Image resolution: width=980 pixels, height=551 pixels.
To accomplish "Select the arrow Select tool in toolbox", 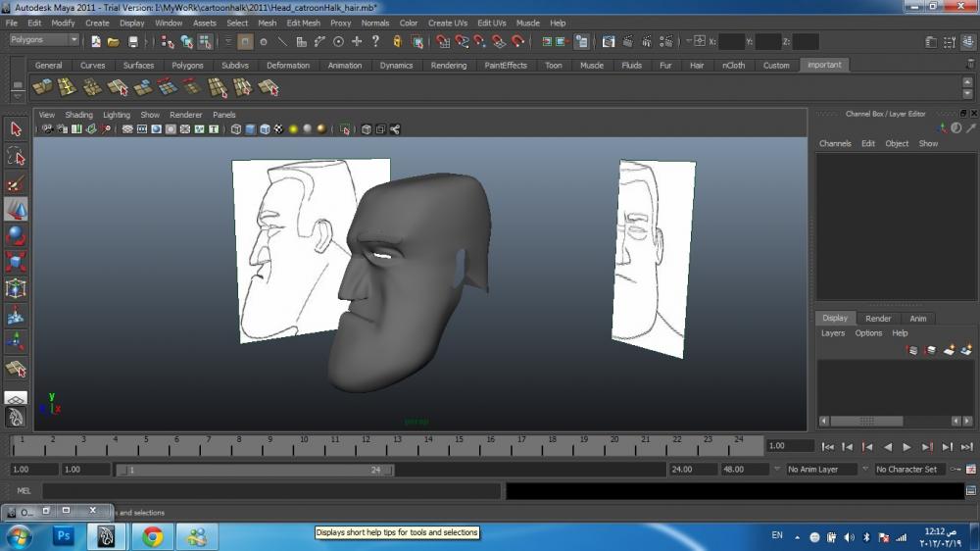I will click(x=16, y=128).
